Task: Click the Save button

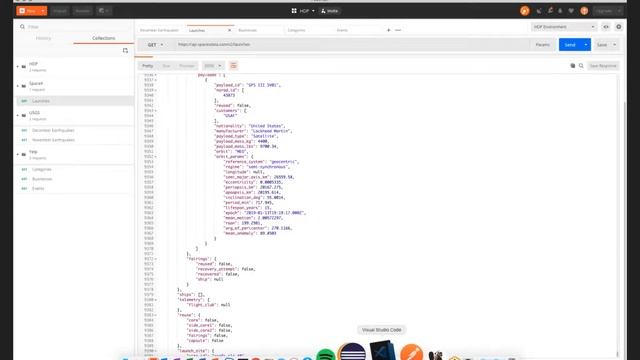Action: click(x=602, y=44)
